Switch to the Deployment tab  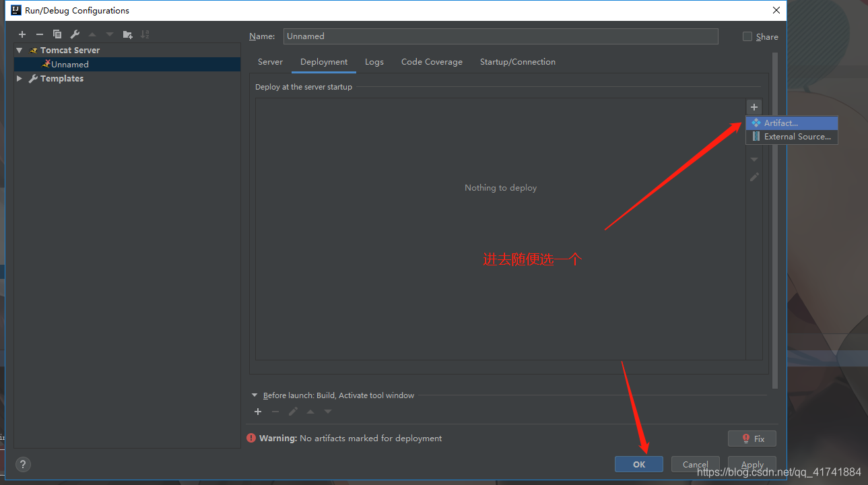click(x=324, y=62)
